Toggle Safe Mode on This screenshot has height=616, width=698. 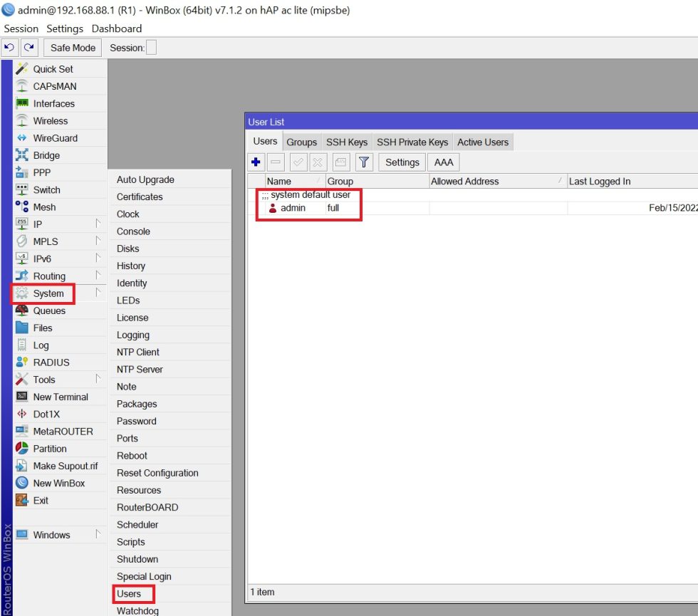(x=72, y=47)
